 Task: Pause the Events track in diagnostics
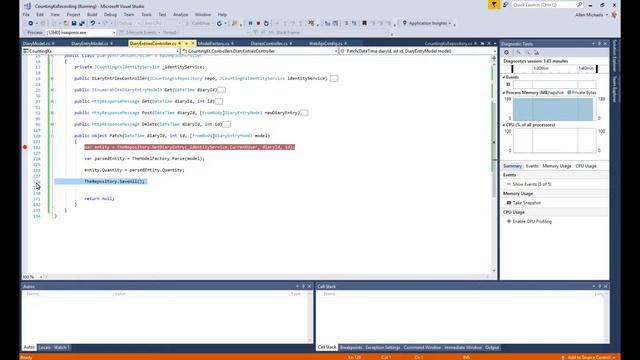click(508, 84)
